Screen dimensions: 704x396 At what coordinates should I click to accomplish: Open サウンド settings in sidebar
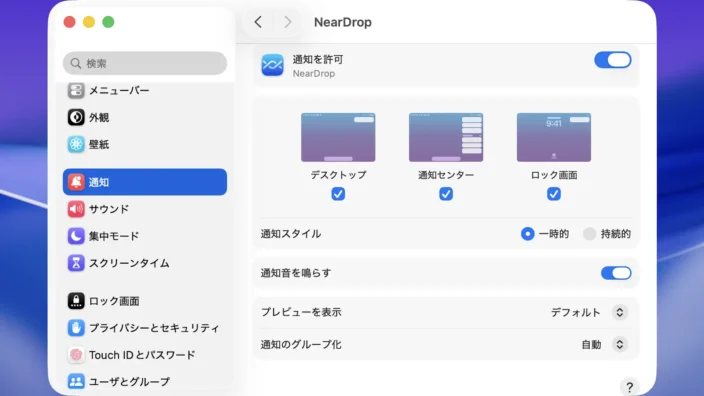(x=145, y=209)
